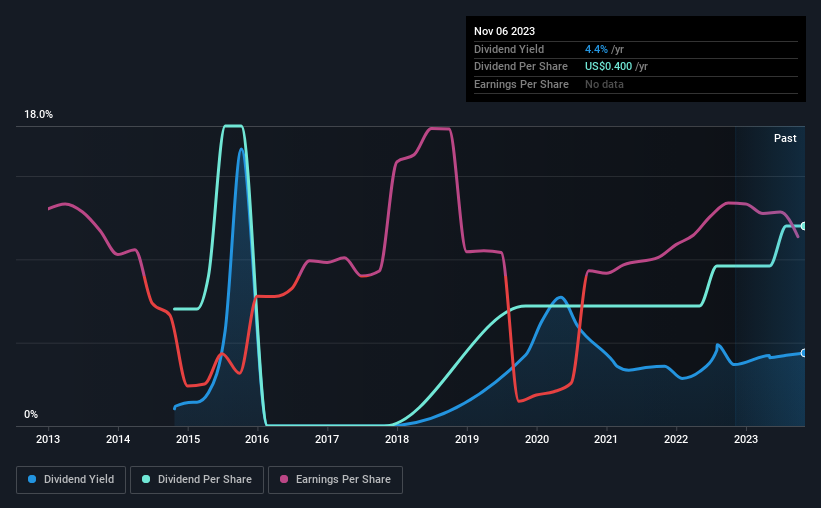Viewport: 821px width, 508px height.
Task: Select the 2013 label on the time axis
Action: click(x=48, y=439)
